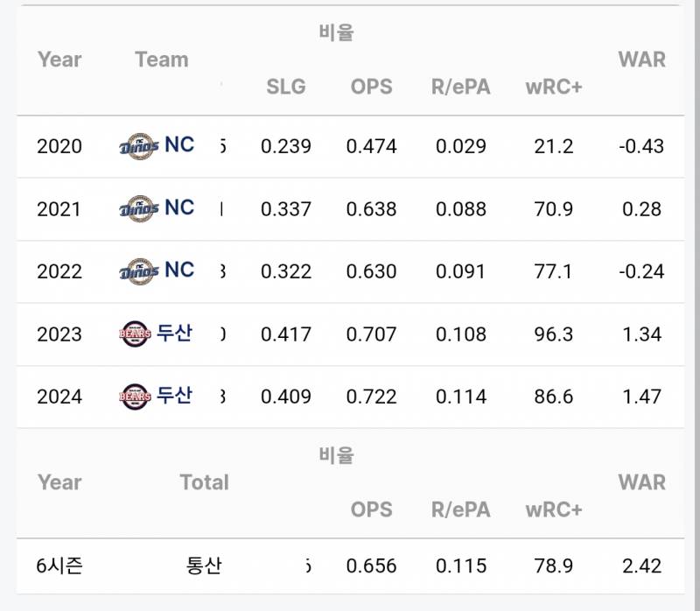Screen dimensions: 700x611
Task: Click the 2024 WAR value 1.47
Action: click(x=642, y=397)
